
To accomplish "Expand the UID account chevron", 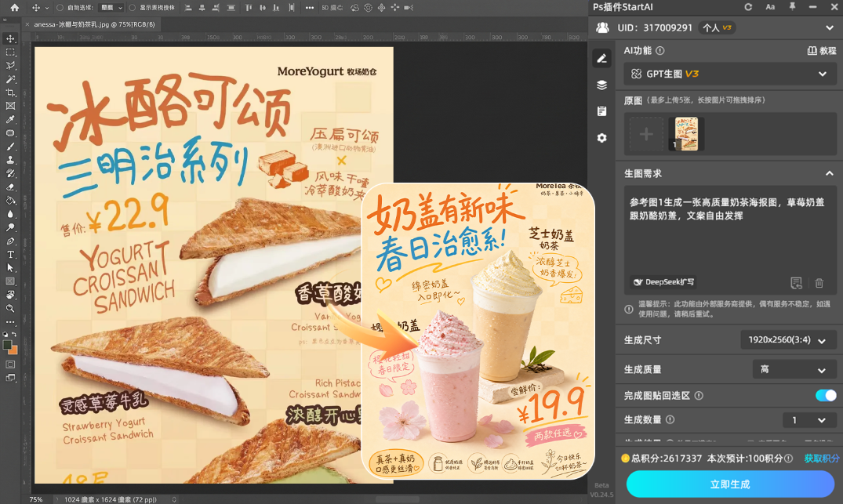I will pyautogui.click(x=830, y=27).
